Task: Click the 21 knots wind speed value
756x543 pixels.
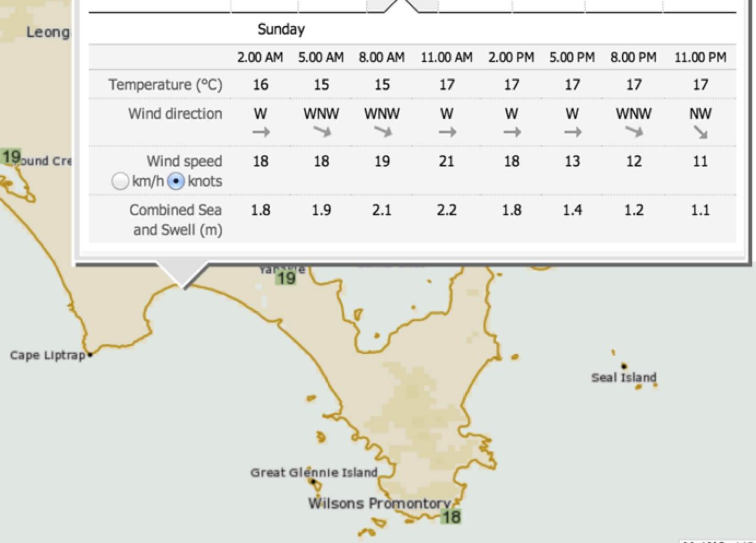Action: pyautogui.click(x=446, y=161)
